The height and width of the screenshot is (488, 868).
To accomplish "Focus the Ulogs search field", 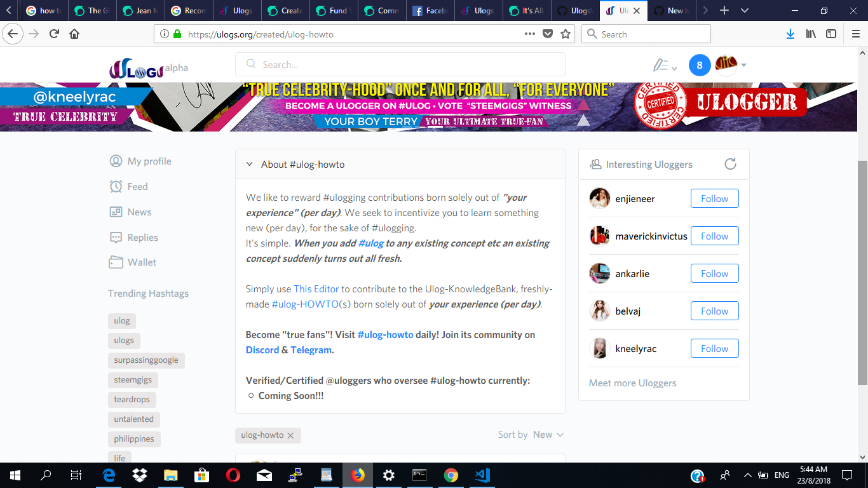I will click(400, 64).
